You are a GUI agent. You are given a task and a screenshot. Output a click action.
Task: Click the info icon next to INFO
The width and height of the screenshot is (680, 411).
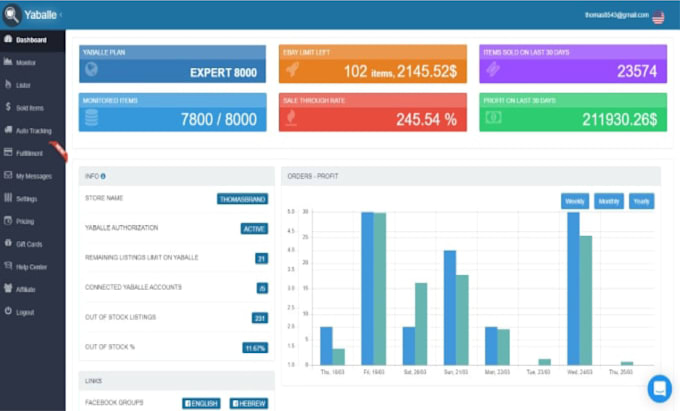click(x=103, y=176)
